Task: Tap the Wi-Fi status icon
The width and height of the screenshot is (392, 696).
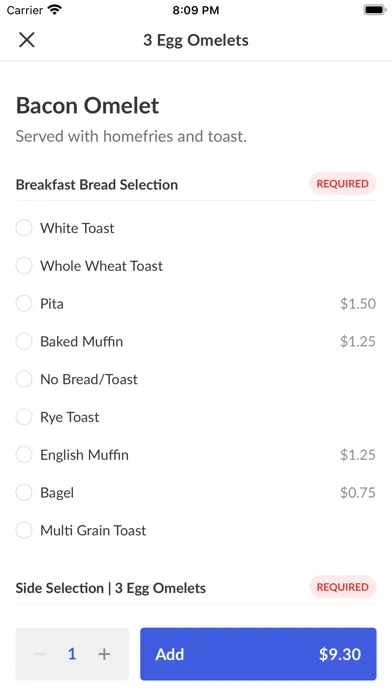Action: point(55,10)
